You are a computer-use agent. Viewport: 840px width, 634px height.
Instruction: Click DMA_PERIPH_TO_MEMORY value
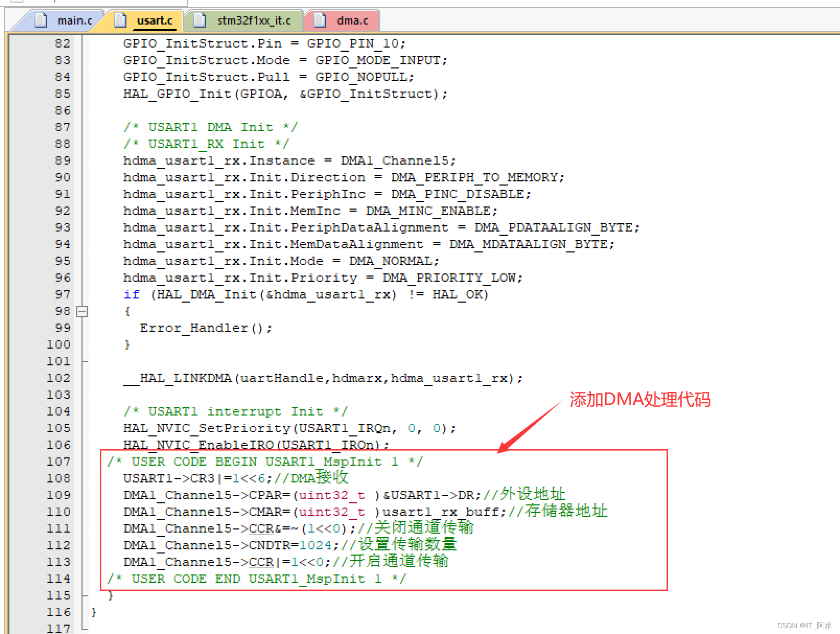[x=474, y=177]
